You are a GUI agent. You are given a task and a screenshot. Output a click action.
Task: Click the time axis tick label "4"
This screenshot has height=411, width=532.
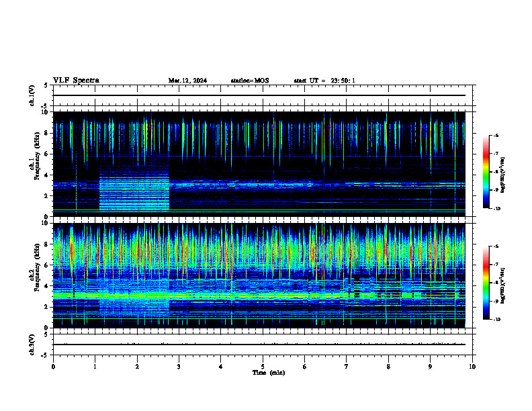click(221, 367)
